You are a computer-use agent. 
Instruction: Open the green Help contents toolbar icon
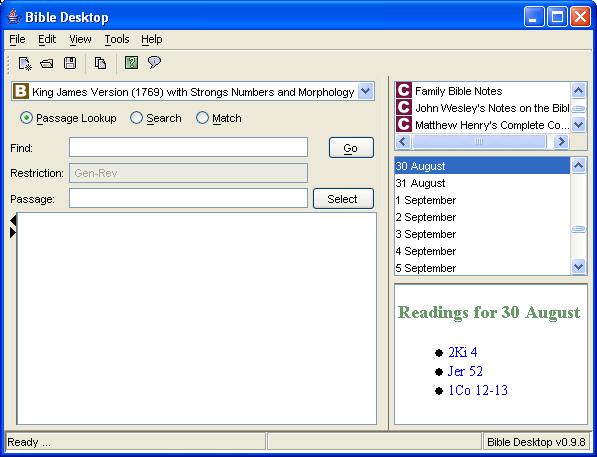pos(131,62)
